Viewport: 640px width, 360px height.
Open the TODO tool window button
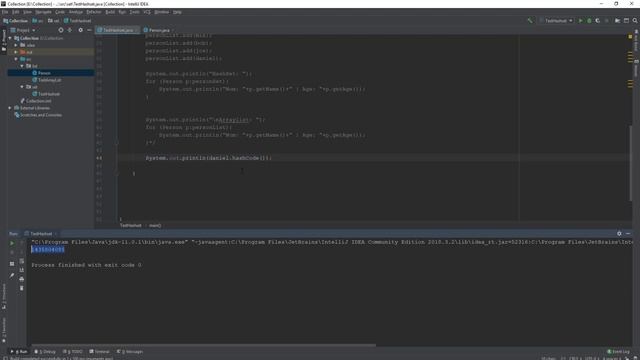[73, 351]
